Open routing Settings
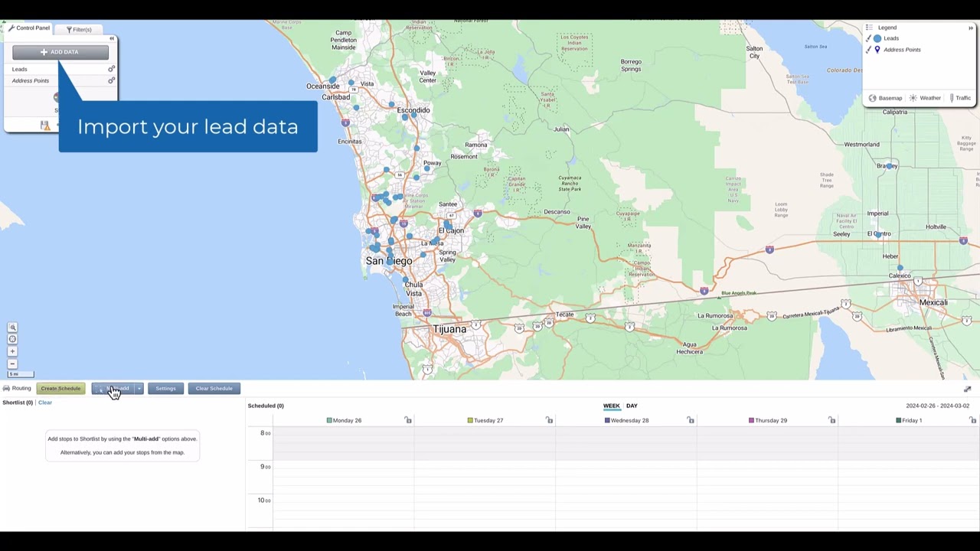This screenshot has height=551, width=980. [x=165, y=389]
